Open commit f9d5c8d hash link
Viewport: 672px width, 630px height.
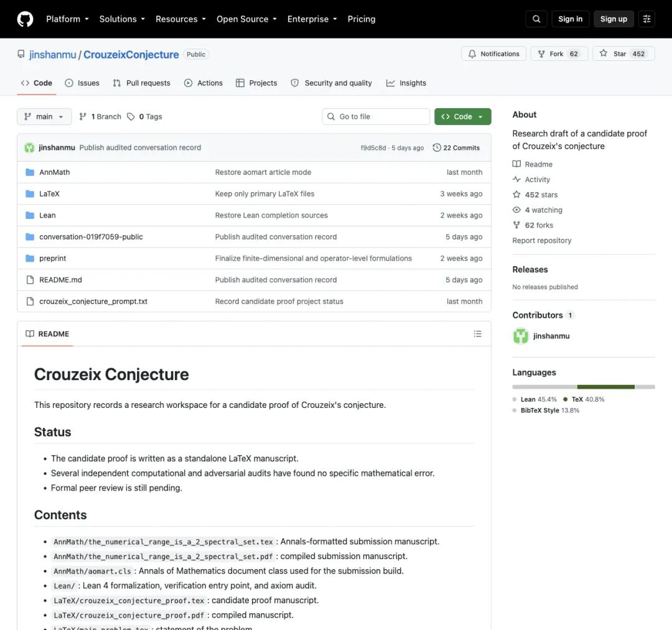[373, 148]
